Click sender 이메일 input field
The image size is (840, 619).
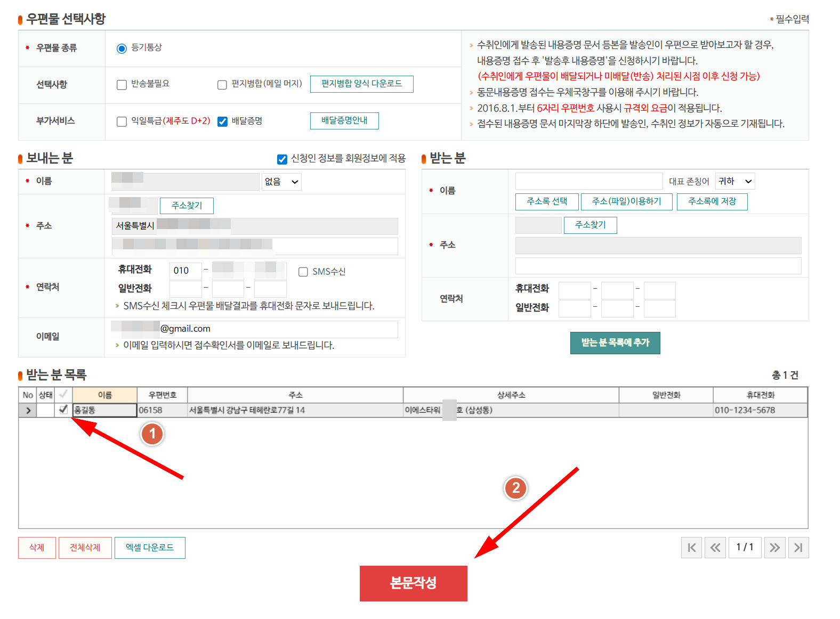click(x=254, y=329)
